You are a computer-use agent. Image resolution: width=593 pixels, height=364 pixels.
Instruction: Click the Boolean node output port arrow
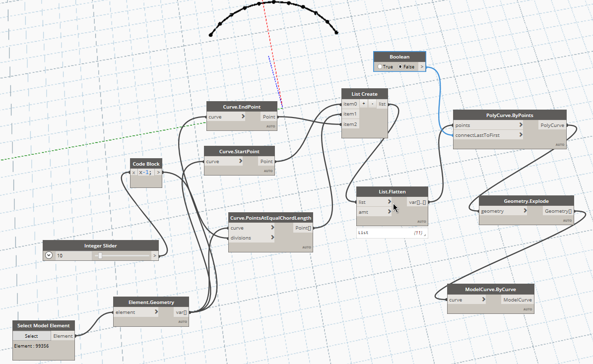point(422,66)
